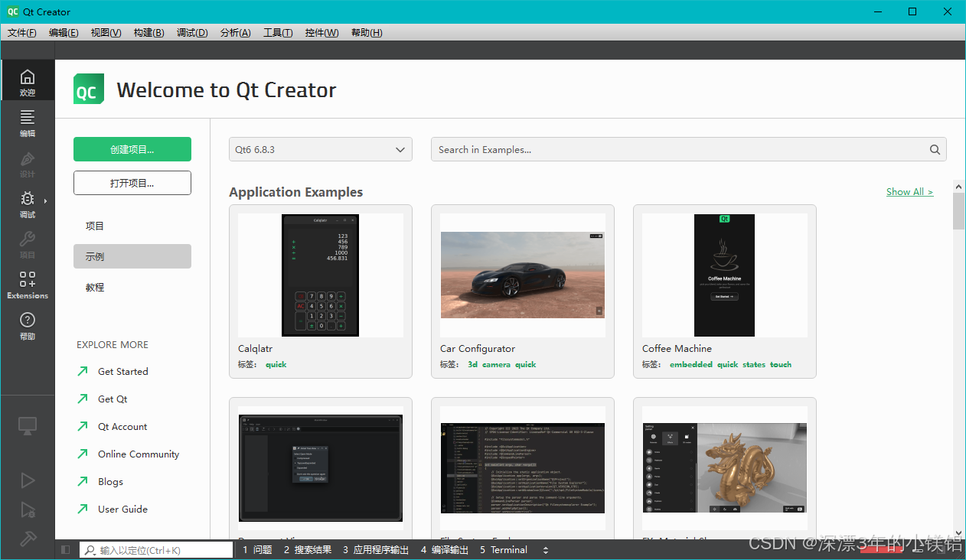Open the 文件(F) menu
Viewport: 966px width, 560px height.
point(21,32)
